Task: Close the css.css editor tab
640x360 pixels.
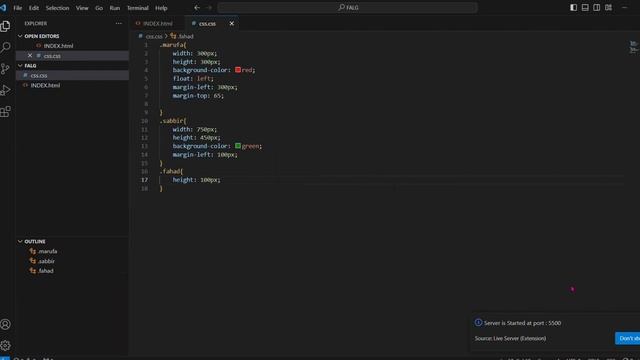Action: coord(232,23)
